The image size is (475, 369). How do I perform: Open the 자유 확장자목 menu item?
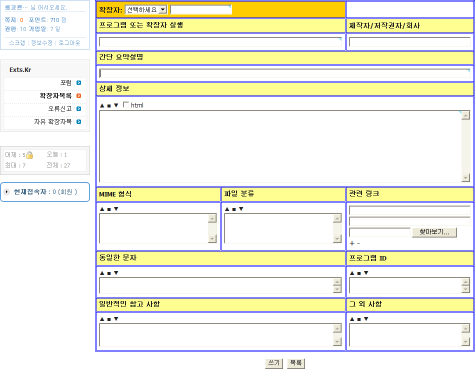coord(53,122)
